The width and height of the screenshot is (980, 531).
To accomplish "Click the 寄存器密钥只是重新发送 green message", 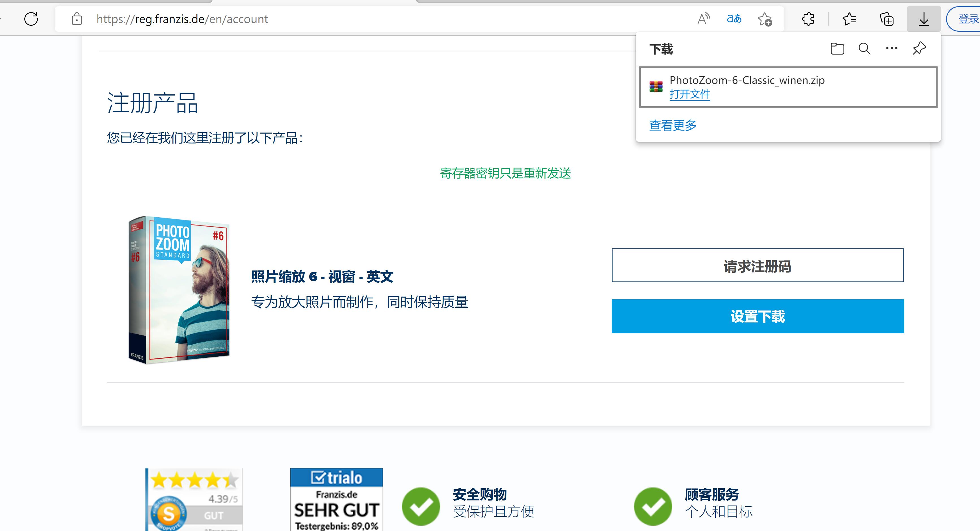I will (505, 173).
